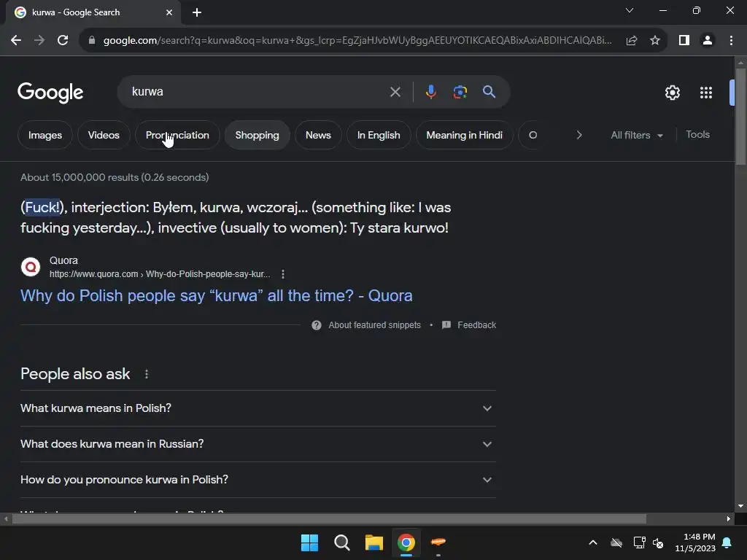This screenshot has height=560, width=747.
Task: Switch to the Images filter
Action: tap(45, 135)
